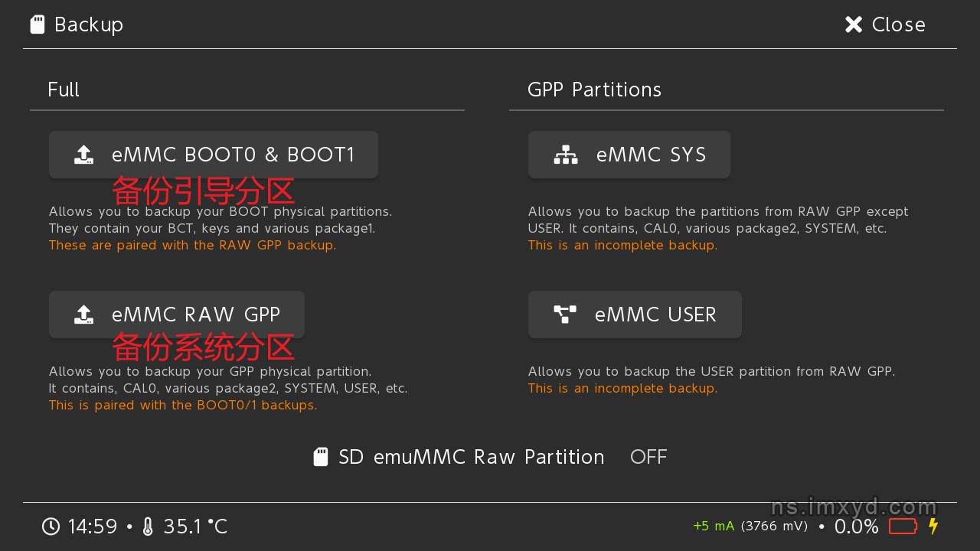
Task: Click the partition tree icon on eMMC SYS
Action: point(566,155)
